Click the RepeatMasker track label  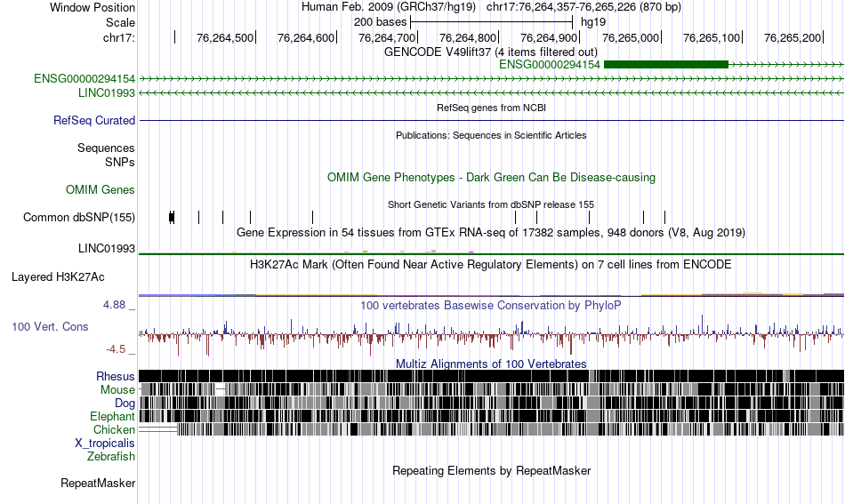pos(98,483)
